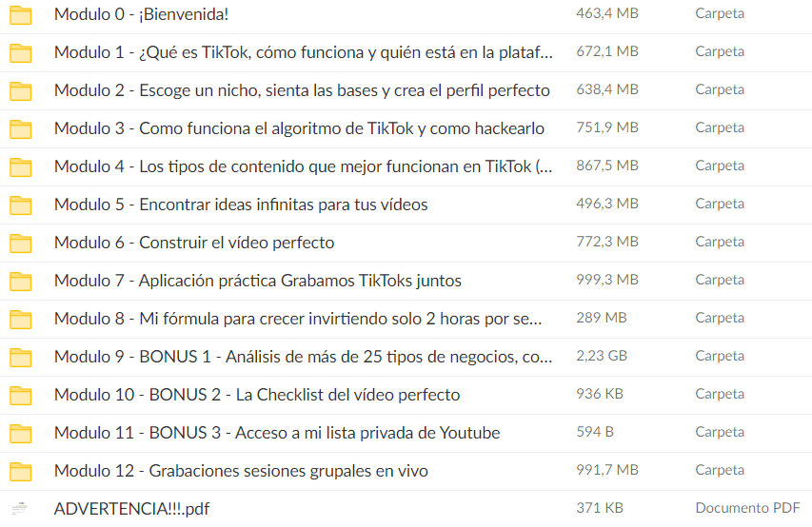Click the 2,23 GB size of Modulo 9

(602, 356)
